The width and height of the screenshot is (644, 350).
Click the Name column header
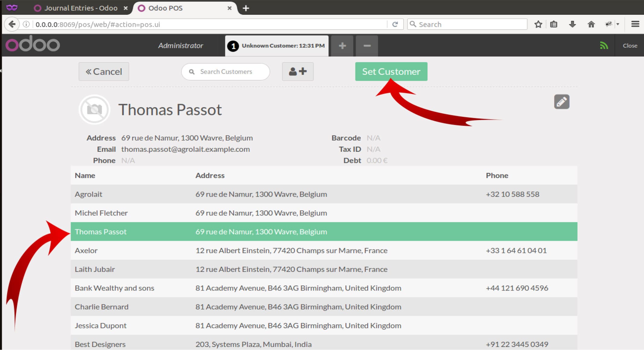pos(85,175)
